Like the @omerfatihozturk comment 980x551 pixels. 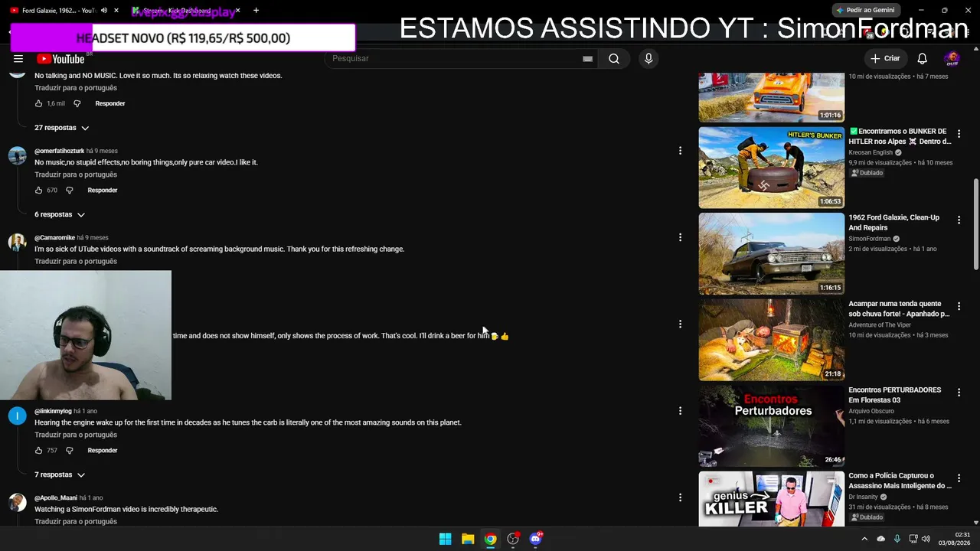pyautogui.click(x=39, y=190)
